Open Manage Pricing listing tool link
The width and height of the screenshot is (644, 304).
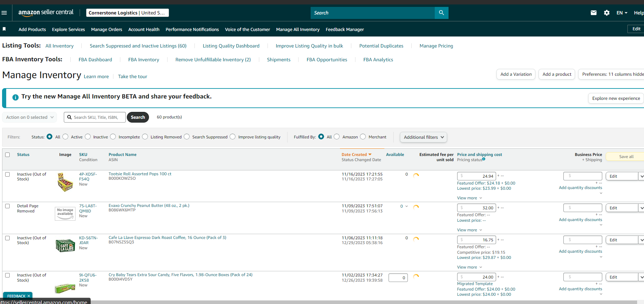click(x=436, y=46)
